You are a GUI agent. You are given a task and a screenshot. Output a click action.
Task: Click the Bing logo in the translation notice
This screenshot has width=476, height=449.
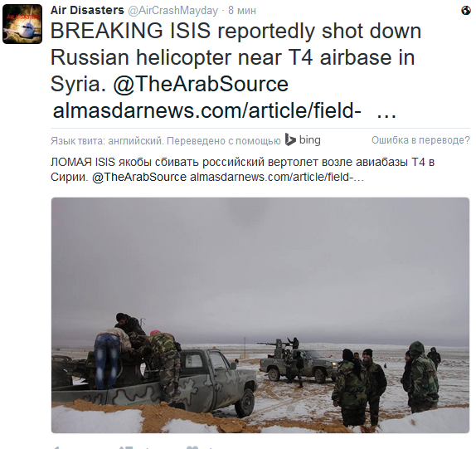pos(303,140)
